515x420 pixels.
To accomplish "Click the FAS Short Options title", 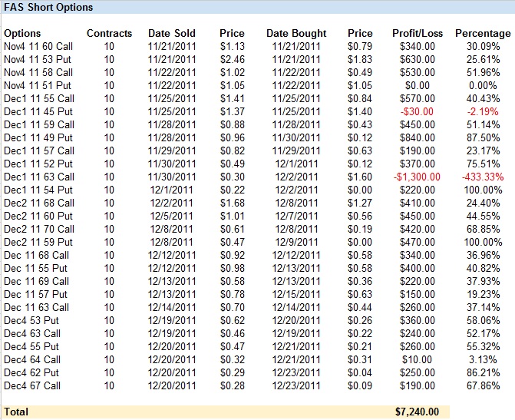I will (x=48, y=8).
